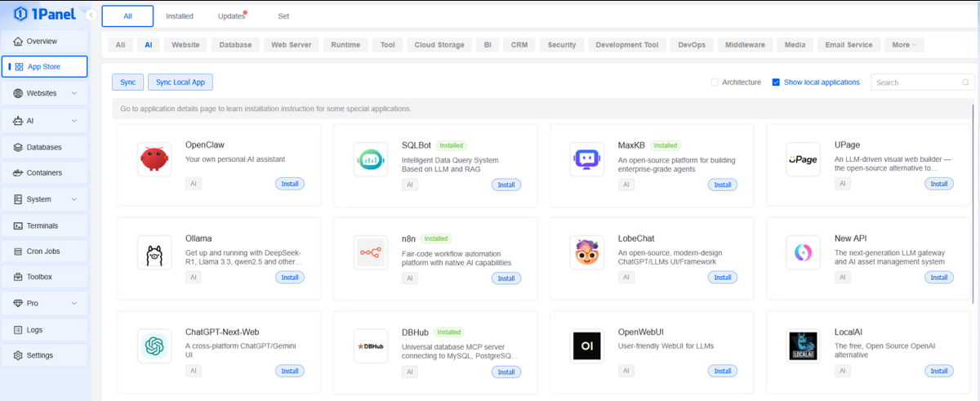Screen dimensions: 980x401
Task: Uncheck Show local applications
Action: tap(776, 82)
